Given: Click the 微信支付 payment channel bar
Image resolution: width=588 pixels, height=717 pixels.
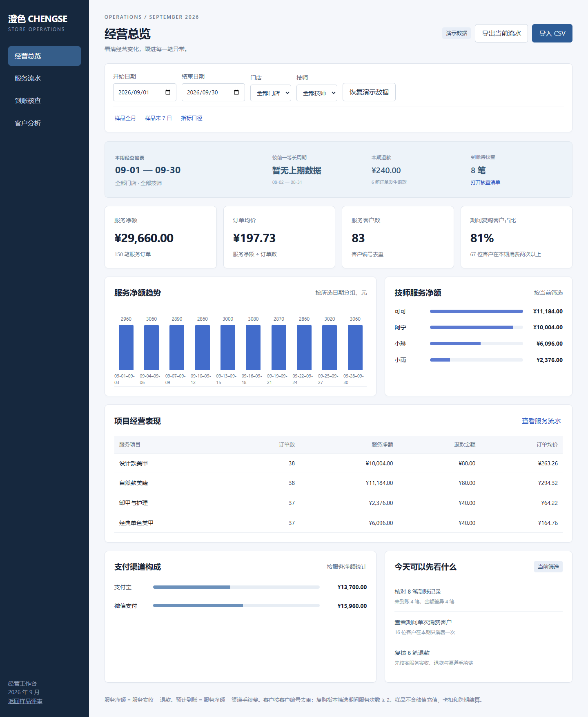Looking at the screenshot, I should click(236, 605).
